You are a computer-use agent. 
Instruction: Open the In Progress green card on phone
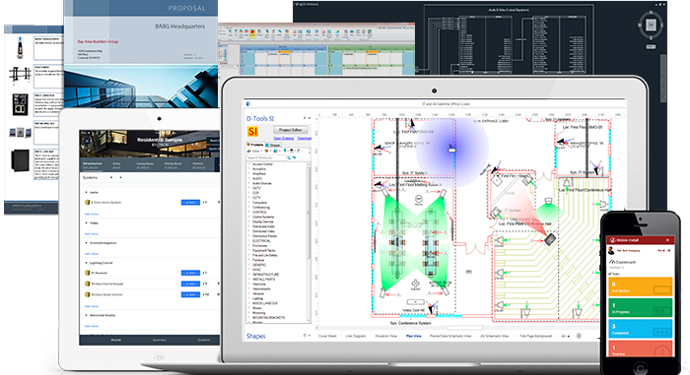pyautogui.click(x=640, y=308)
